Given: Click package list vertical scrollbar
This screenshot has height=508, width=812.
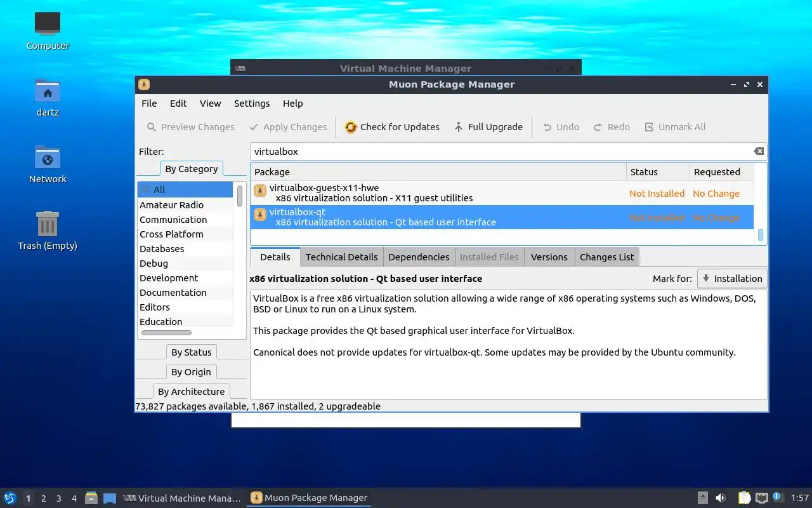Looking at the screenshot, I should click(x=760, y=235).
